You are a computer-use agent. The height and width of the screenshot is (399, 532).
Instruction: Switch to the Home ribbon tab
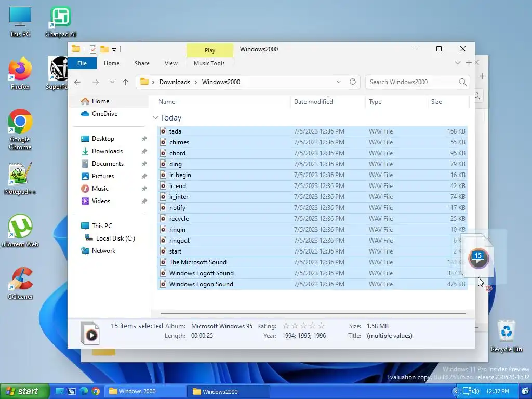(x=112, y=63)
